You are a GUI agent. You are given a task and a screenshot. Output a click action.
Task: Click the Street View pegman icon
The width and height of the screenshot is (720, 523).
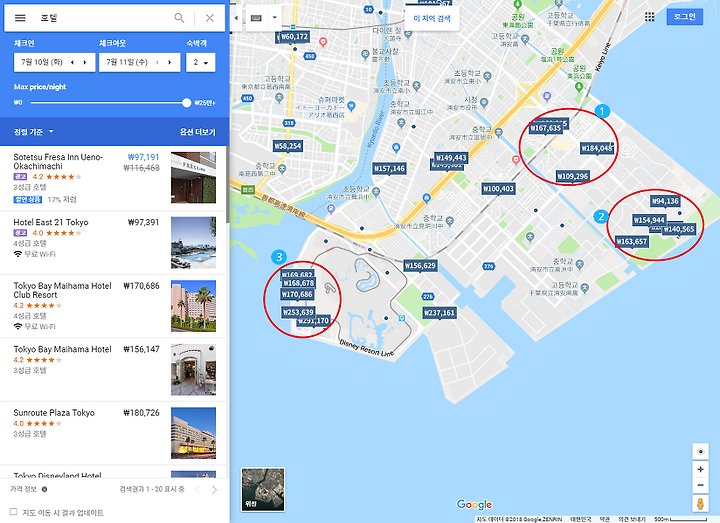tap(700, 503)
